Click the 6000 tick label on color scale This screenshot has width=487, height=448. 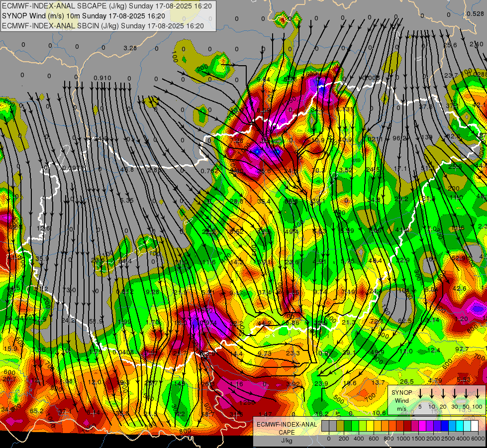[x=479, y=439]
